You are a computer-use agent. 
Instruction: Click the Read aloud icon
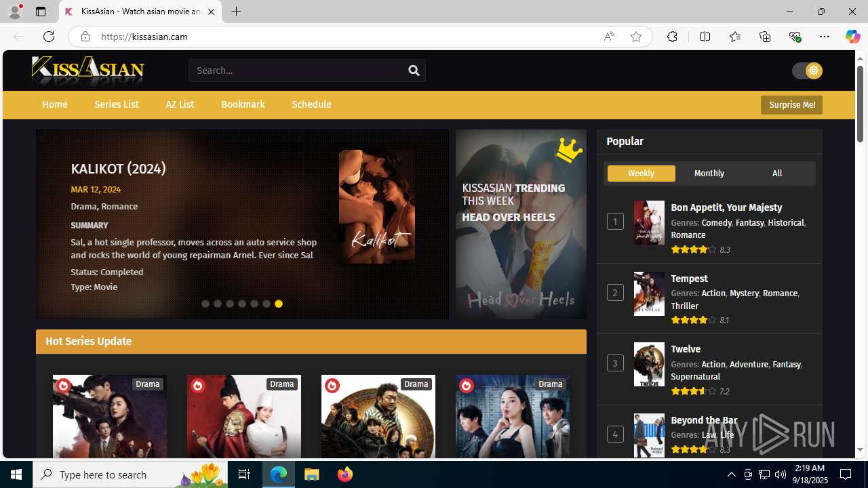click(x=609, y=37)
